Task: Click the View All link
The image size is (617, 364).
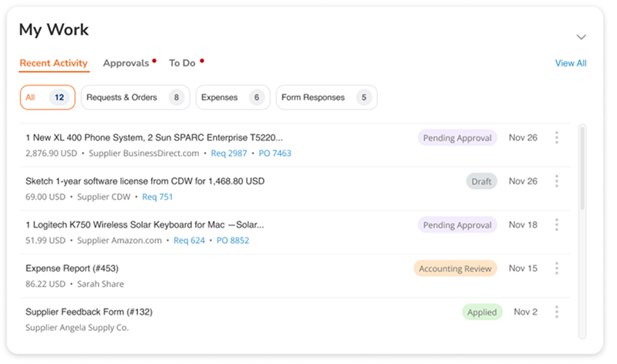Action: click(571, 63)
